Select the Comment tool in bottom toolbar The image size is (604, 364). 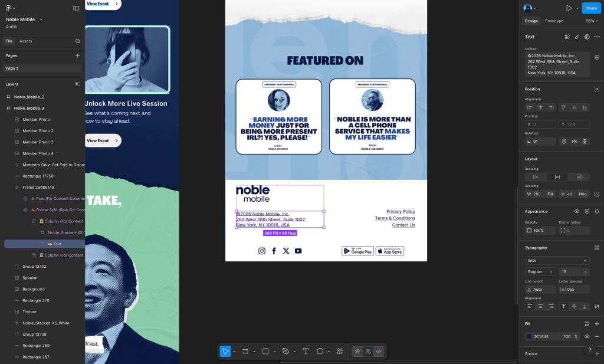[x=320, y=351]
